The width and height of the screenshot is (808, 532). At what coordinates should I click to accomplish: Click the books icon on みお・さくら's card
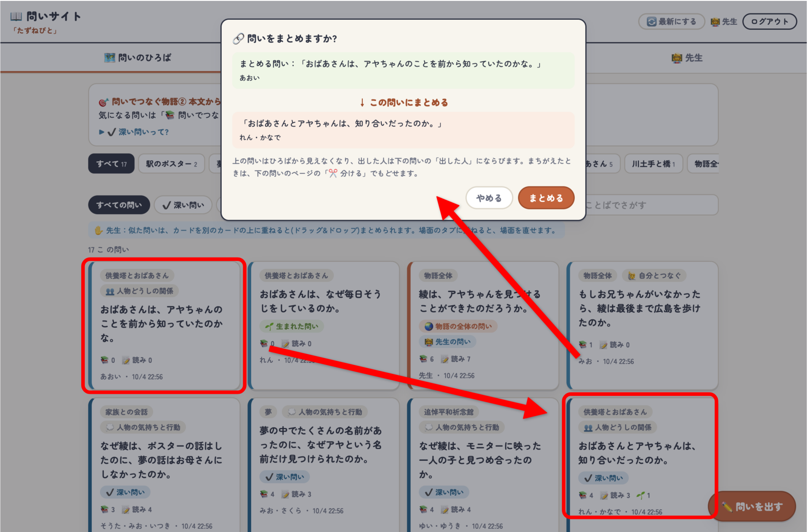(x=264, y=494)
